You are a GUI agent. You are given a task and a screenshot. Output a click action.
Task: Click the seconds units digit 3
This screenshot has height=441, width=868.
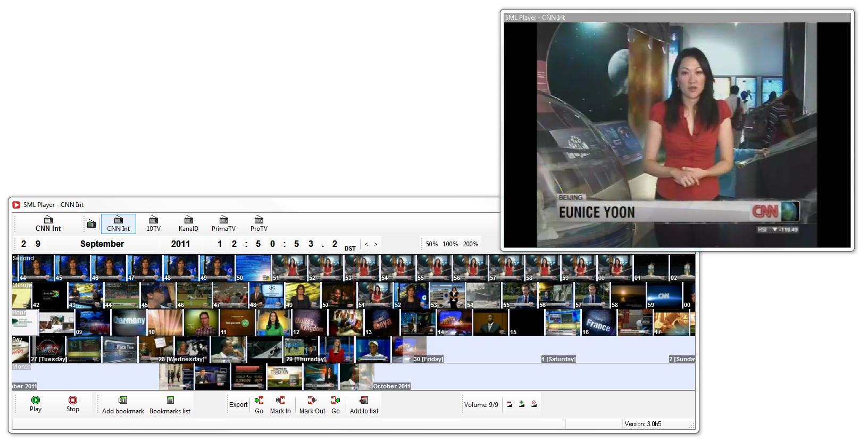311,244
